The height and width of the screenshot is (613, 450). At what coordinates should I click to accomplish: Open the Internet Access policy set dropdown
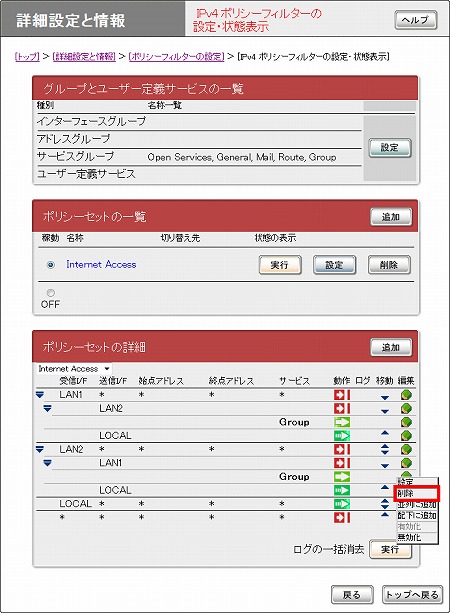point(74,369)
